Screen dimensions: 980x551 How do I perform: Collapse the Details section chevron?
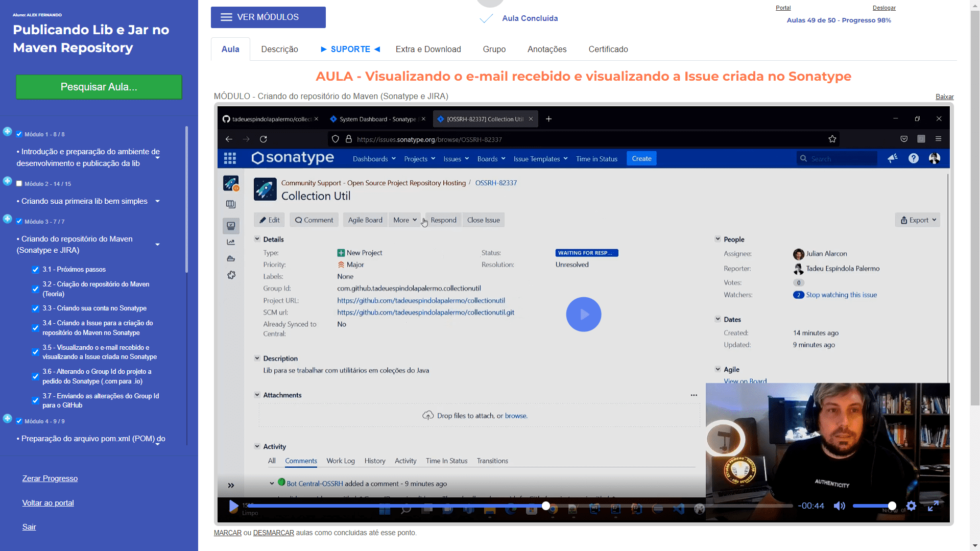pyautogui.click(x=257, y=239)
